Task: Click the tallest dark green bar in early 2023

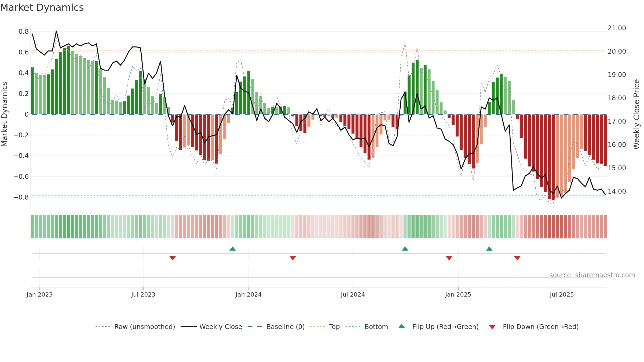Action: click(68, 80)
